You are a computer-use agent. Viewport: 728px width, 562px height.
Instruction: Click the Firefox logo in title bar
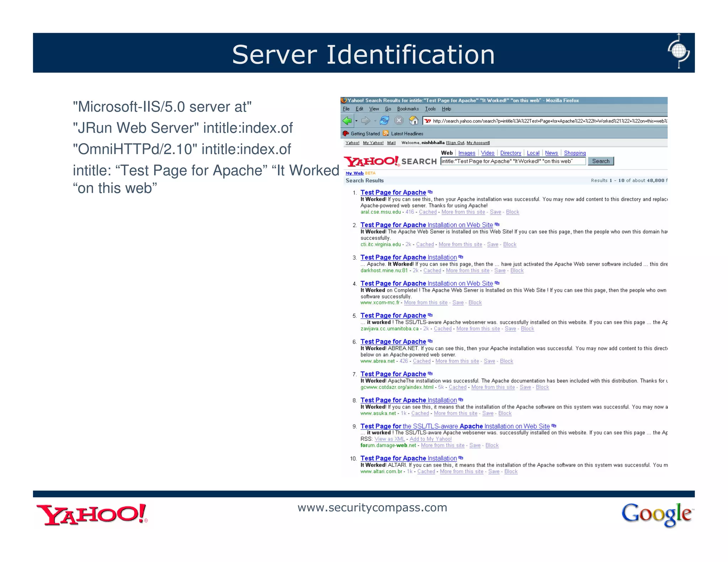(x=344, y=101)
